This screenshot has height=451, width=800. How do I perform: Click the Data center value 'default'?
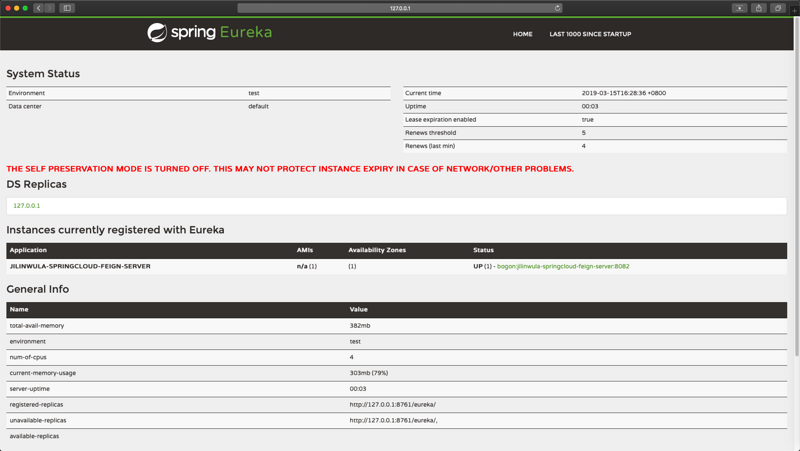coord(258,107)
